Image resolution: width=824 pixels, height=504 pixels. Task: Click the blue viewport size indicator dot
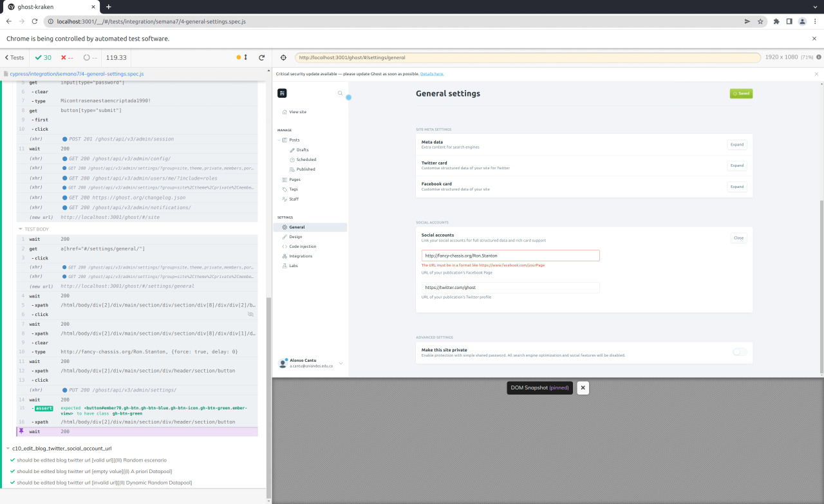coord(349,97)
